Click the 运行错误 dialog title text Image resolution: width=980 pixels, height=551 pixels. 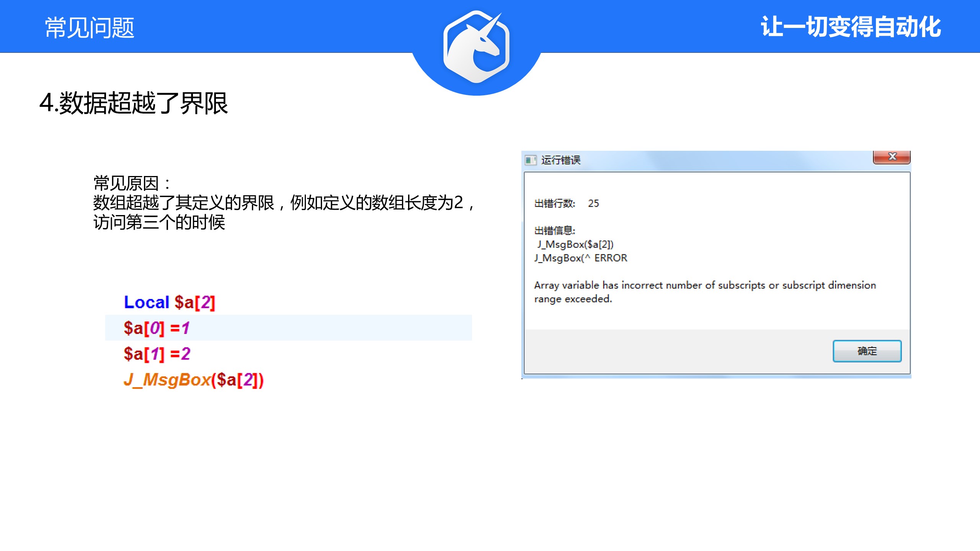560,160
